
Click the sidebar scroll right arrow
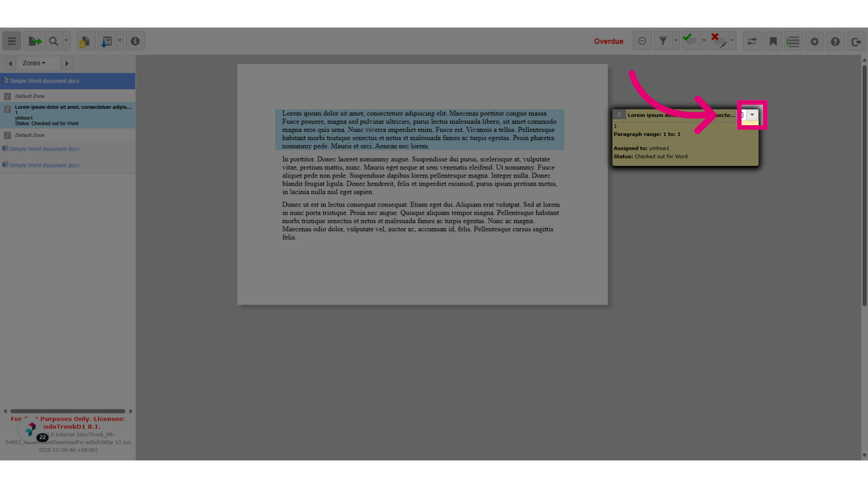[131, 411]
